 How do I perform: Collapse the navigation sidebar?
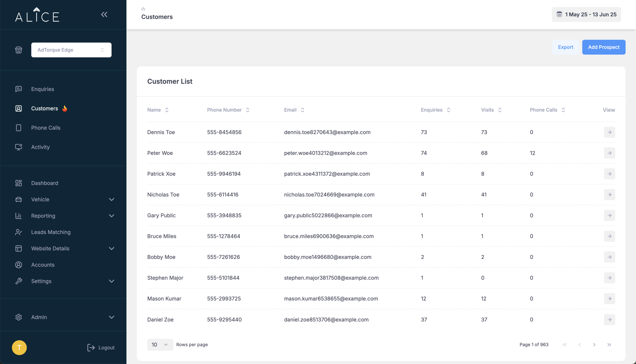[104, 14]
